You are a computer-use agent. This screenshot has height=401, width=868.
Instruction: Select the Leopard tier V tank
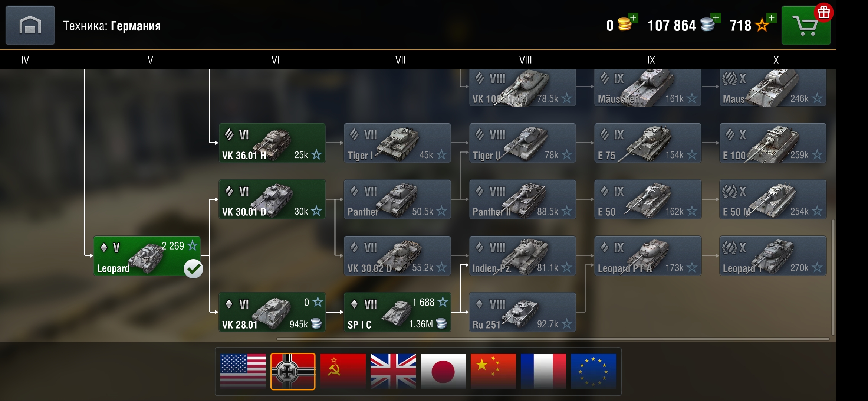click(147, 256)
